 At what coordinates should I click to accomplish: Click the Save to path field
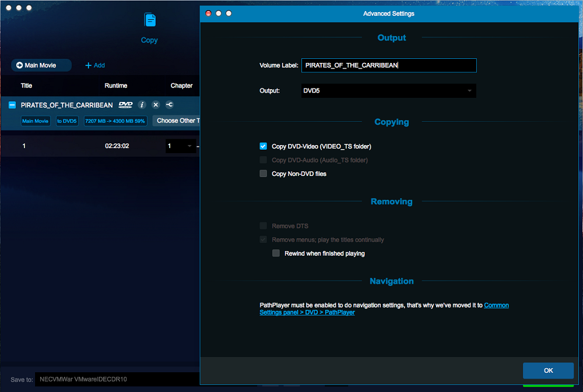[118, 379]
